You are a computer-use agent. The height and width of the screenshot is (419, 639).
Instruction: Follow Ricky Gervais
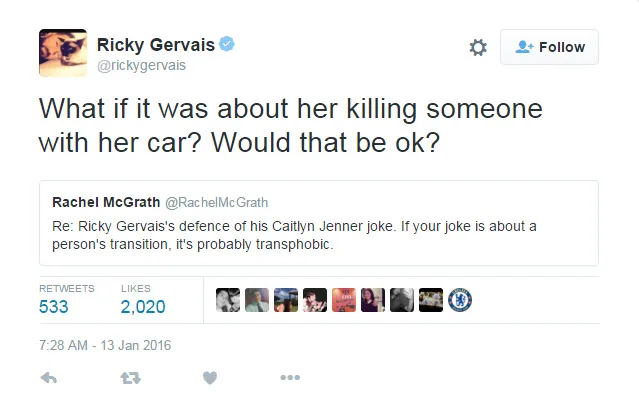pos(549,47)
